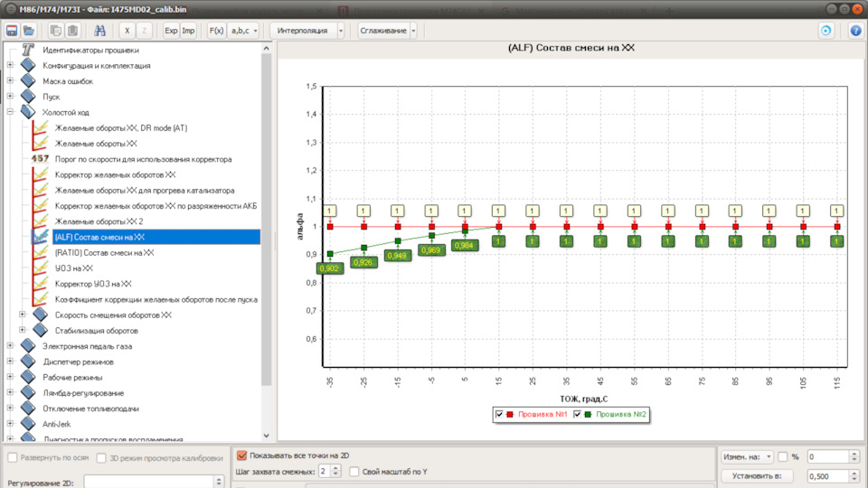The image size is (868, 488).
Task: Select Корректор желаемых оборотов XX
Action: [115, 174]
